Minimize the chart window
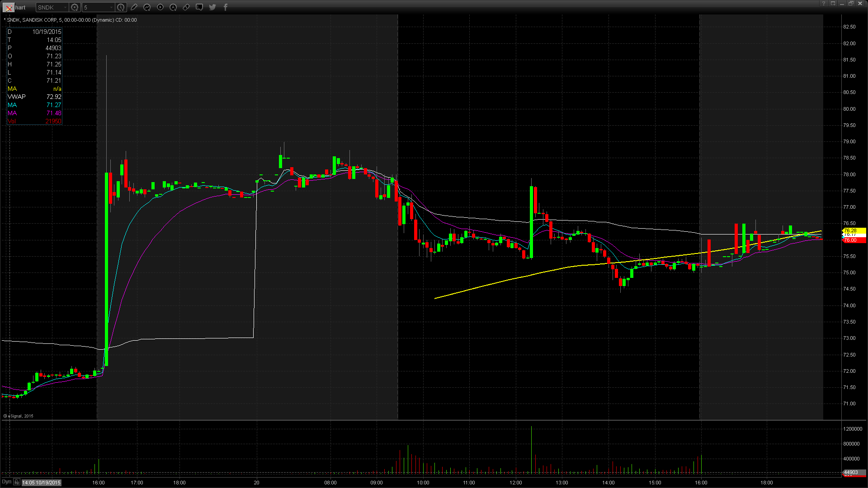868x488 pixels. point(842,4)
